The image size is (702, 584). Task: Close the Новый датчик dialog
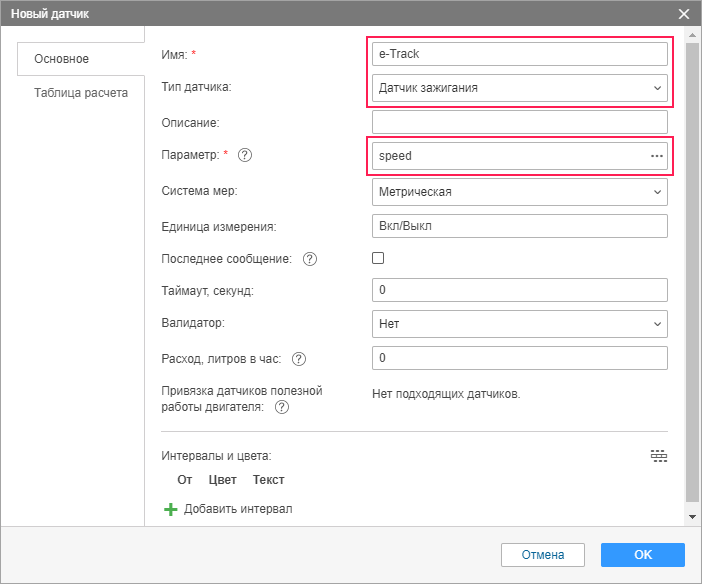pos(684,14)
